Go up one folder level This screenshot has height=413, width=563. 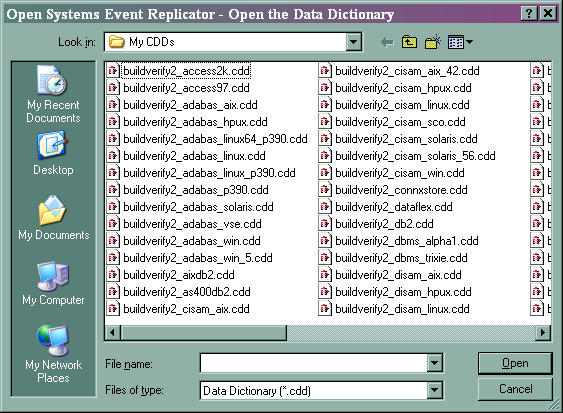409,42
